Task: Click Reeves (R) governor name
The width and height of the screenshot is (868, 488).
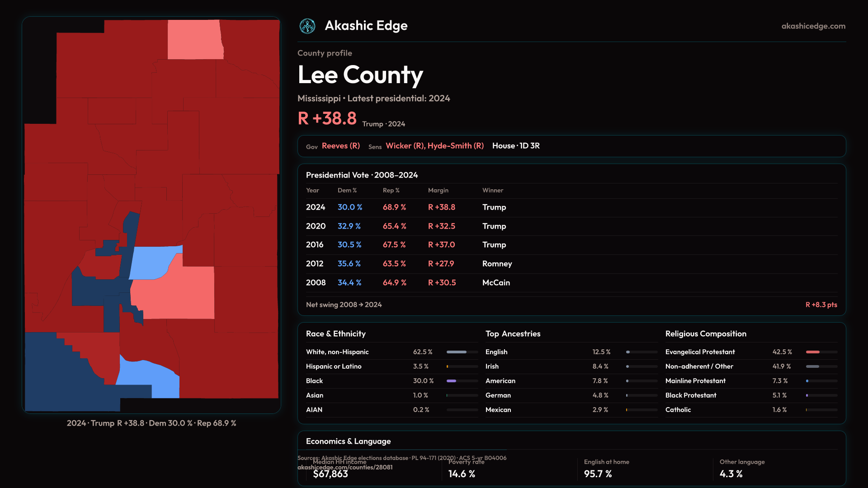Action: 340,146
